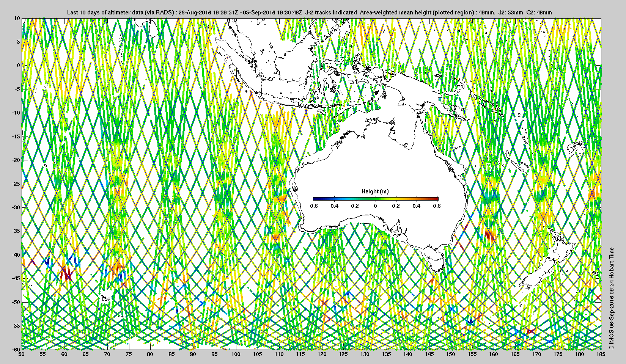Click latitude tick label '-10' on left axis
This screenshot has height=364, width=626.
coord(16,113)
